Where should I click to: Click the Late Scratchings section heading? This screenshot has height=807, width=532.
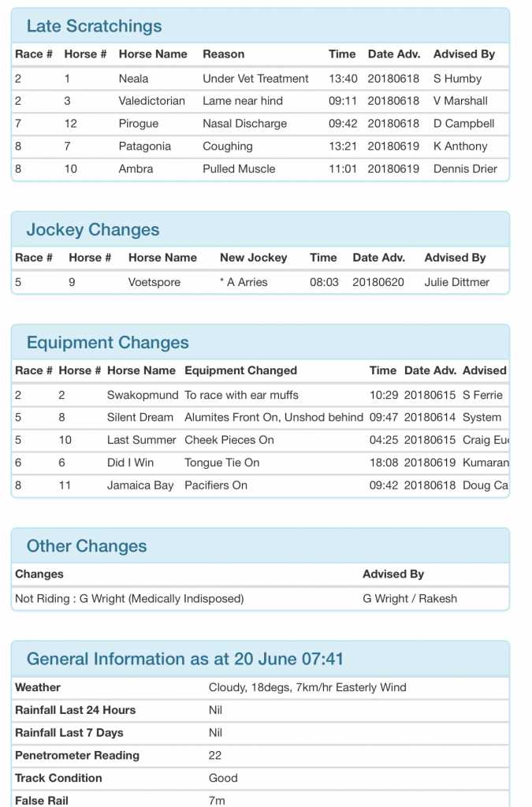(x=94, y=26)
